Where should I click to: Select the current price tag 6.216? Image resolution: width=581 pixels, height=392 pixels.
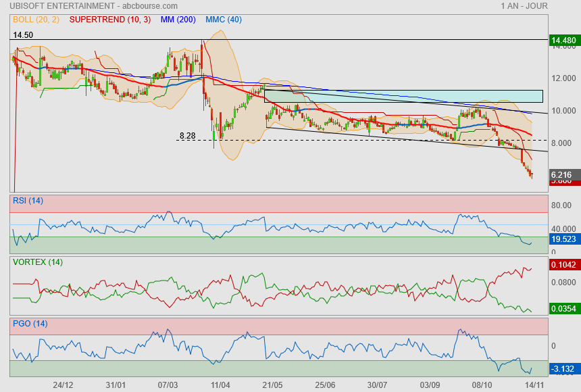[563, 174]
